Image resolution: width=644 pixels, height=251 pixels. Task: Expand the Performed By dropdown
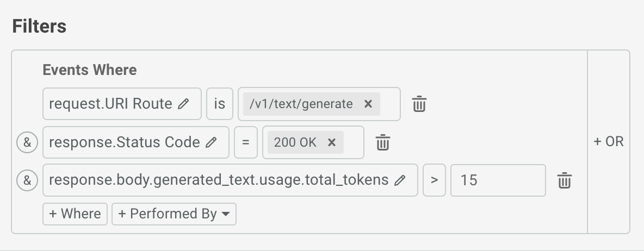[174, 214]
